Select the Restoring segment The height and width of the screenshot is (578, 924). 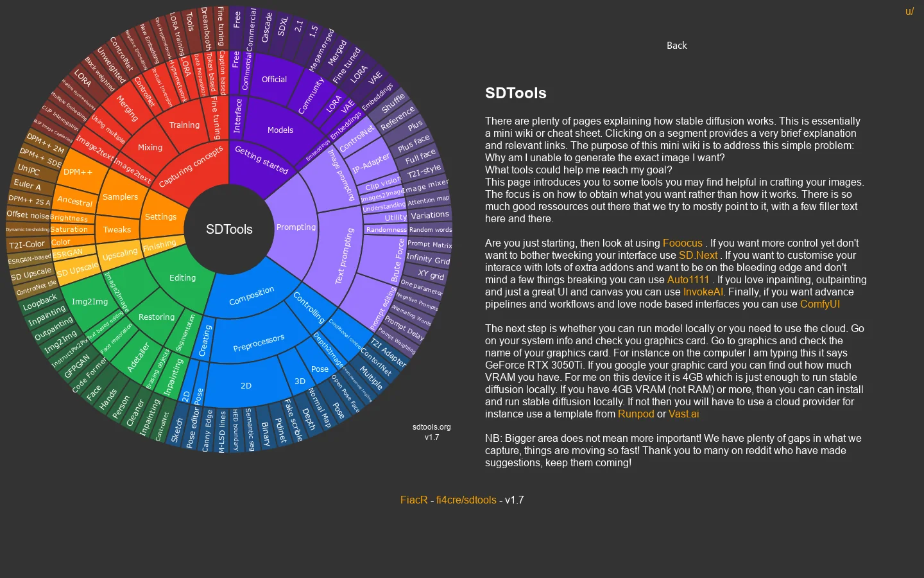tap(157, 317)
